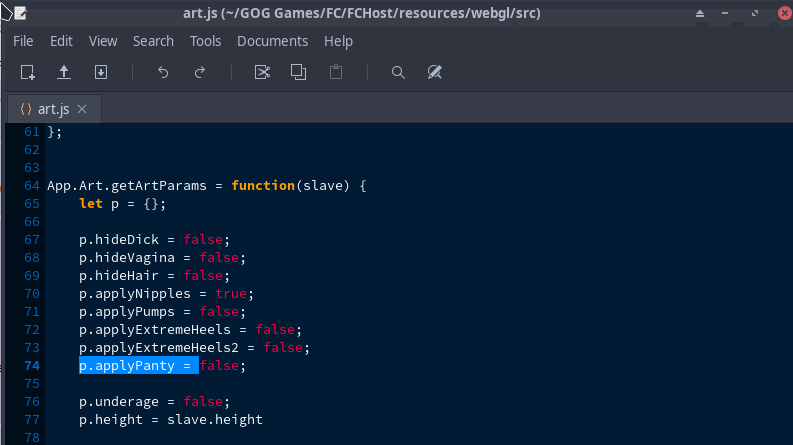The width and height of the screenshot is (793, 445).
Task: Open Find with magnifier icon
Action: coord(398,72)
